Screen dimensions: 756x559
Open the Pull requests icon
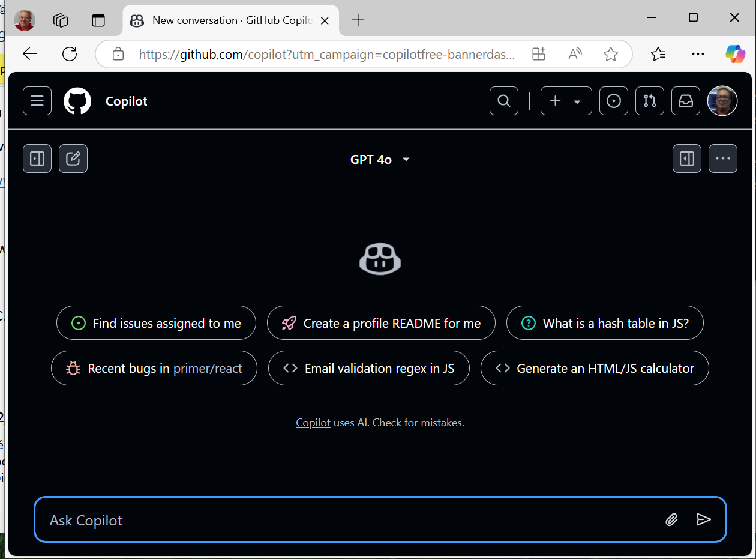650,101
